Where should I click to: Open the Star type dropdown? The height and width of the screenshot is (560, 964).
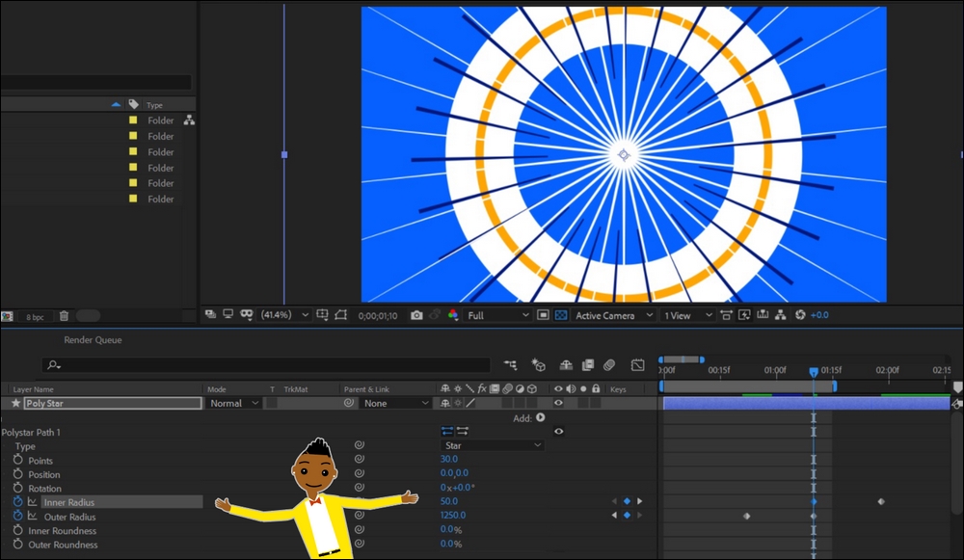coord(493,445)
